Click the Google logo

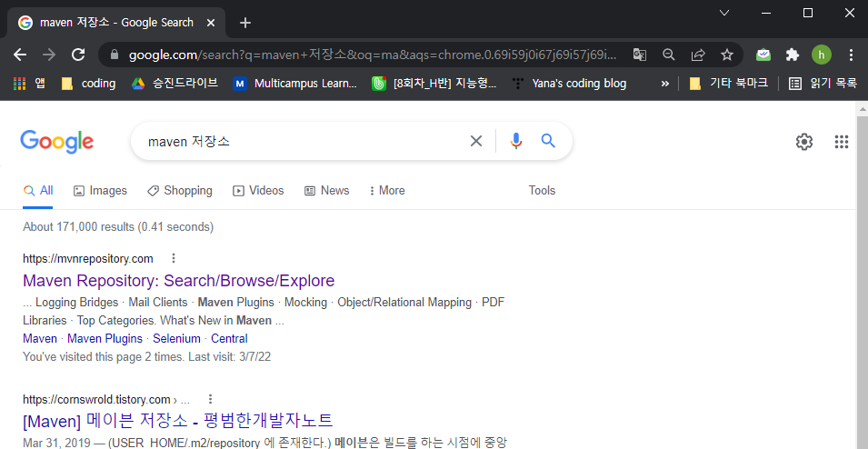(x=57, y=142)
